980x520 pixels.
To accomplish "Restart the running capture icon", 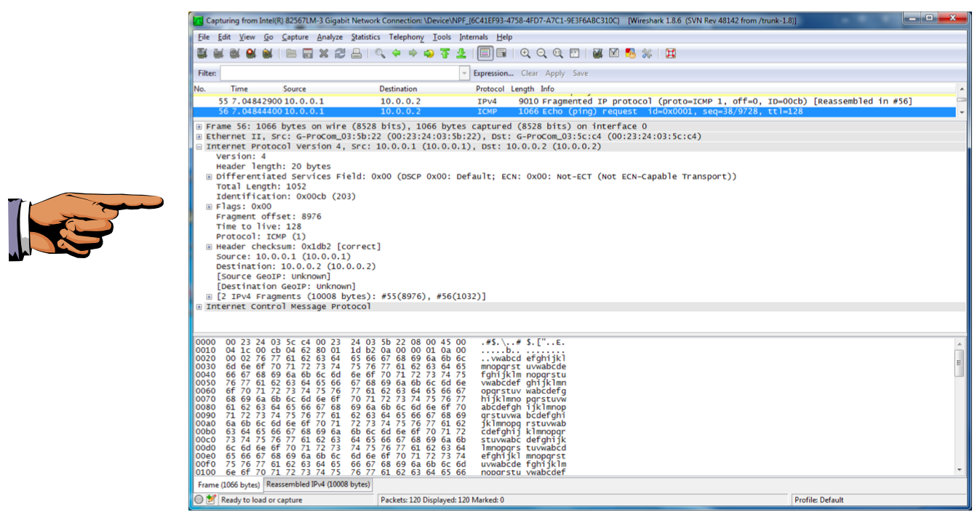I will coord(267,53).
